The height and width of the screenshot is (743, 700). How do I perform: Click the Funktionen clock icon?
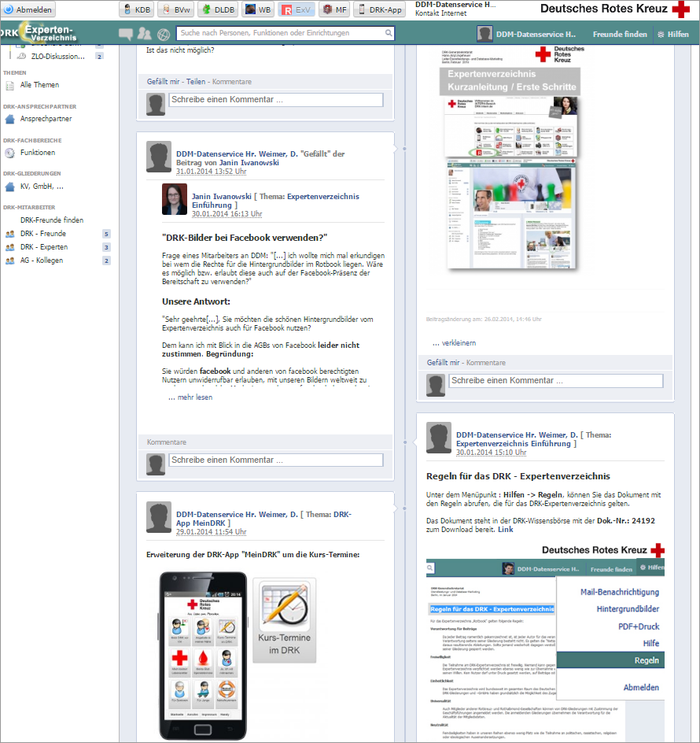[x=10, y=153]
